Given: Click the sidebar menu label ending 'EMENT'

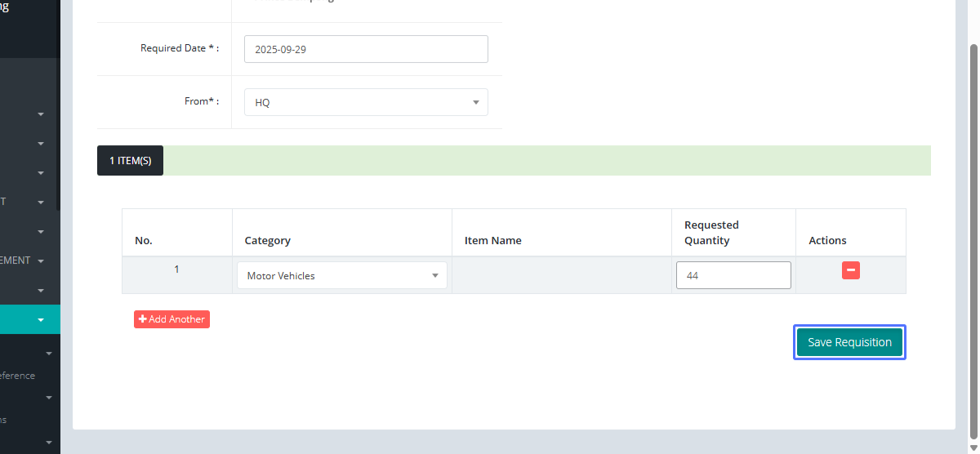Looking at the screenshot, I should click(16, 260).
